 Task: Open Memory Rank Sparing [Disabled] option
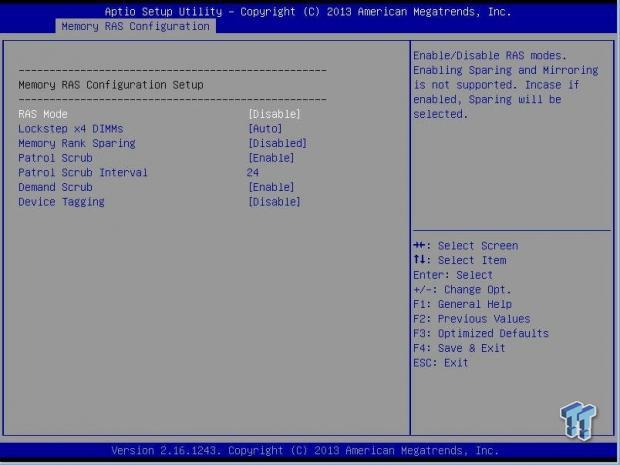(x=278, y=144)
